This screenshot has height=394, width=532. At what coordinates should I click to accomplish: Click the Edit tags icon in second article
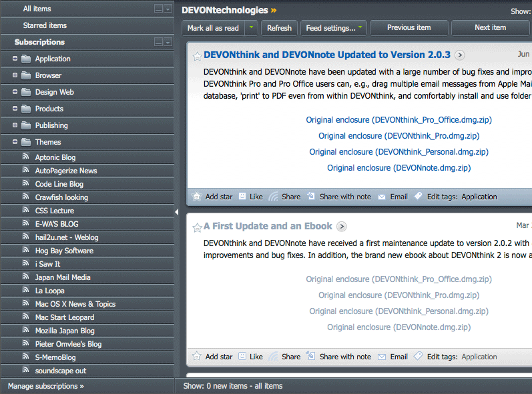tap(419, 355)
